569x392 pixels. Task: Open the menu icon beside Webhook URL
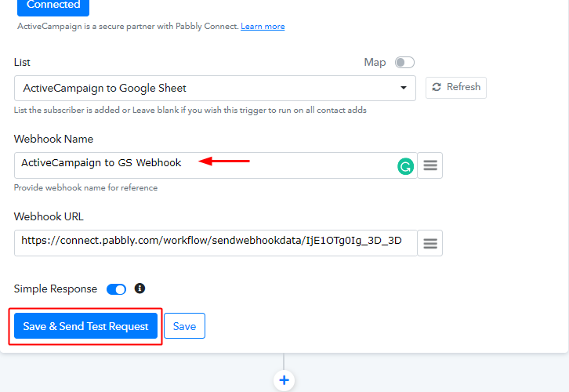430,243
